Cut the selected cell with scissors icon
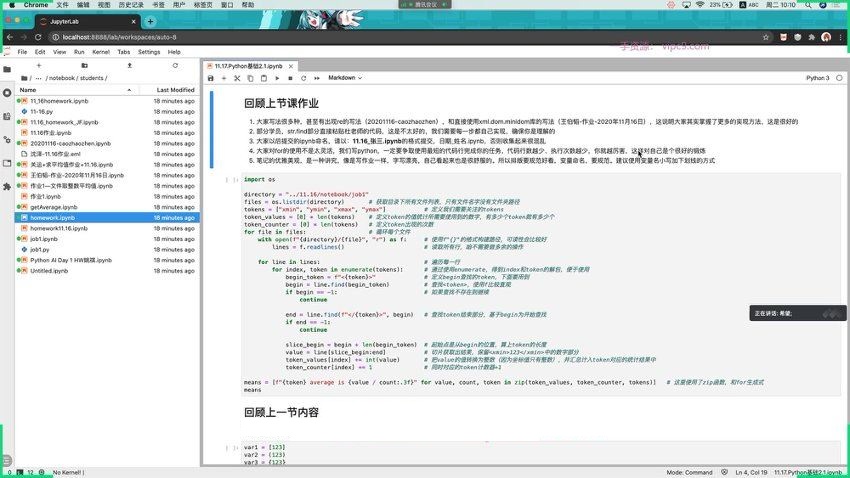 tap(237, 77)
